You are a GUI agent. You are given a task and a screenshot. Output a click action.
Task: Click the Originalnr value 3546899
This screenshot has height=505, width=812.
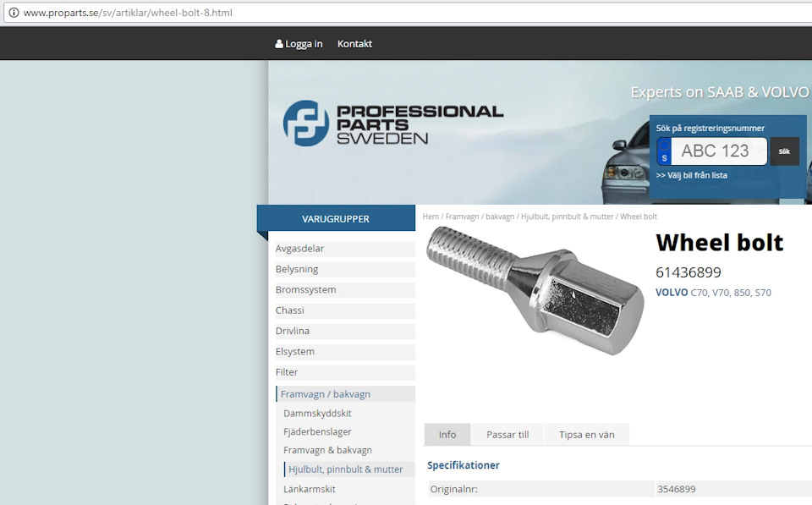point(677,489)
